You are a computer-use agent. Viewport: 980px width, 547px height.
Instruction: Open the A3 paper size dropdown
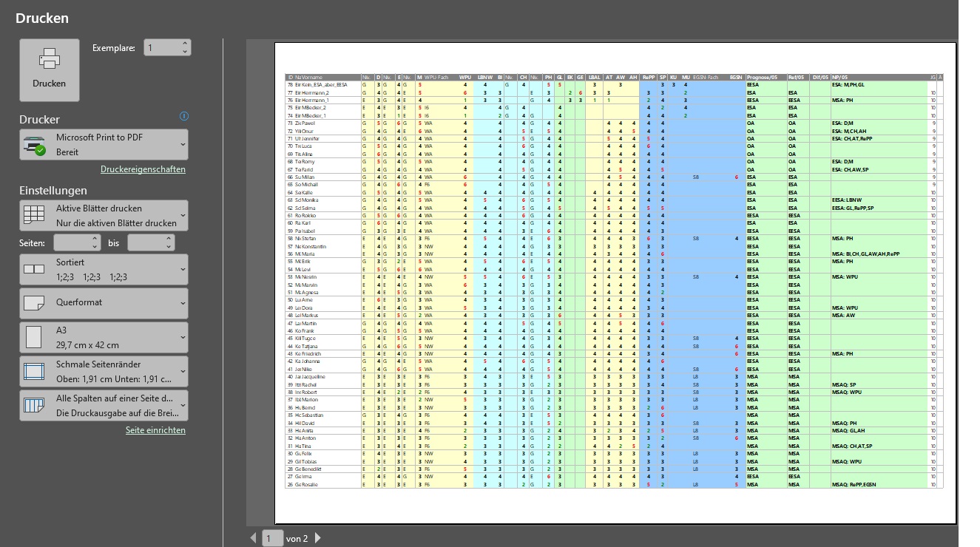[104, 337]
